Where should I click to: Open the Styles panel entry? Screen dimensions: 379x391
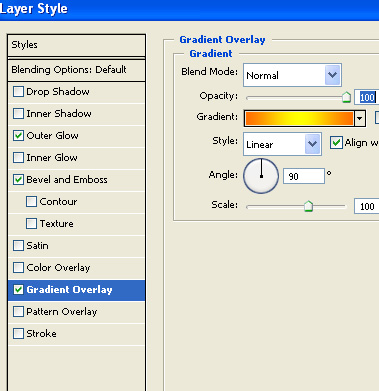[x=76, y=45]
